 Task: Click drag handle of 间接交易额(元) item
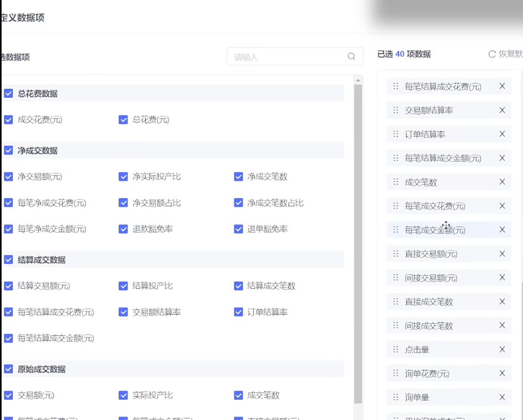395,278
